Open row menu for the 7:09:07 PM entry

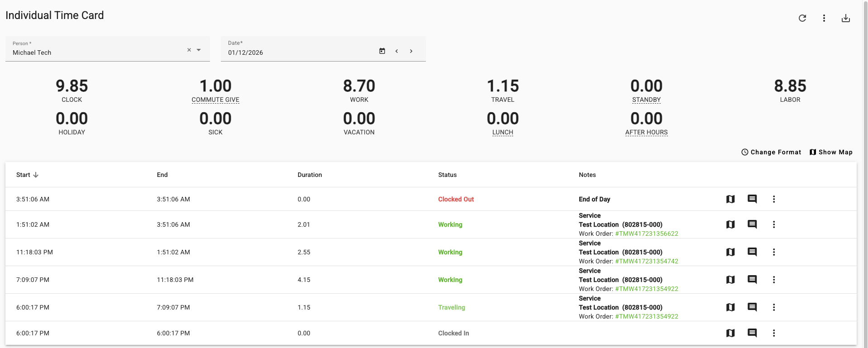click(774, 280)
